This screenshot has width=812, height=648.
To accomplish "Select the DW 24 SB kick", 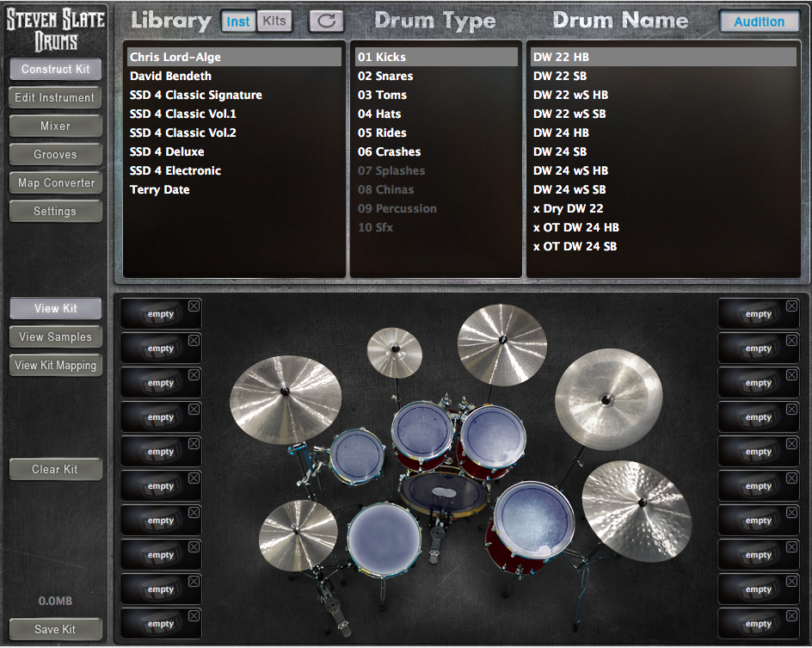I will click(663, 151).
